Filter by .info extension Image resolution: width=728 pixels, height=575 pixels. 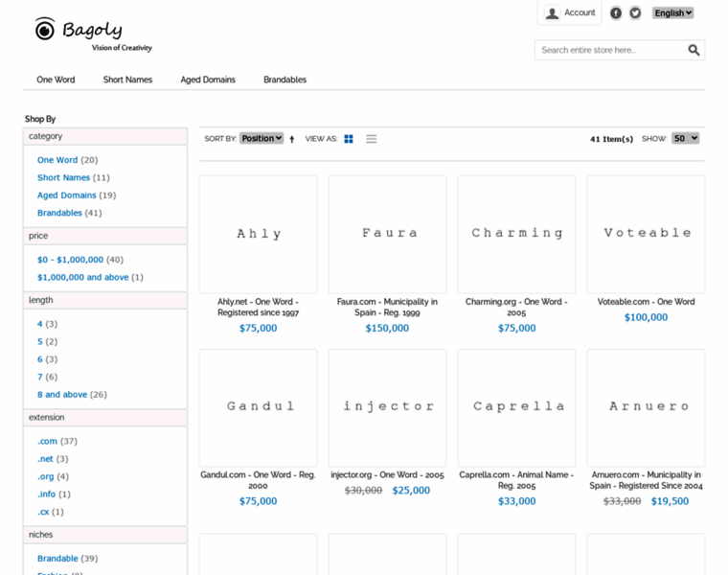(x=46, y=494)
